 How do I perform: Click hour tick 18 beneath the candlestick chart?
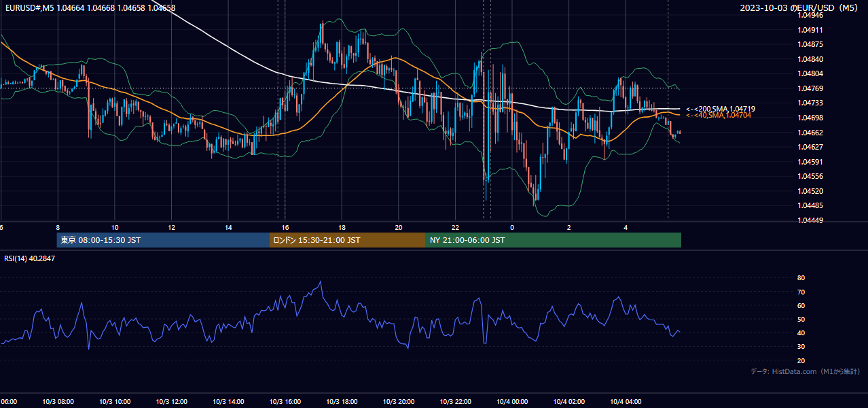(342, 227)
